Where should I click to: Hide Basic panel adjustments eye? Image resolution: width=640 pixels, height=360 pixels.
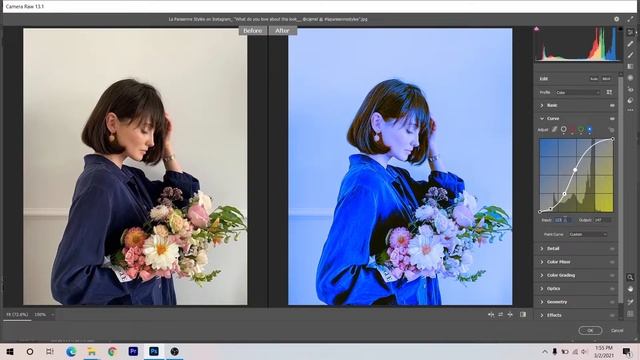pyautogui.click(x=612, y=105)
